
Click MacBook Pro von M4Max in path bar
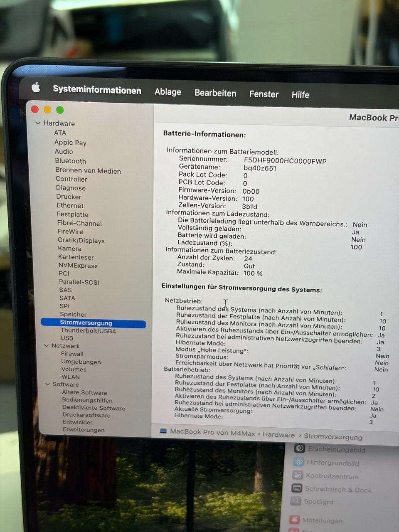pyautogui.click(x=212, y=432)
